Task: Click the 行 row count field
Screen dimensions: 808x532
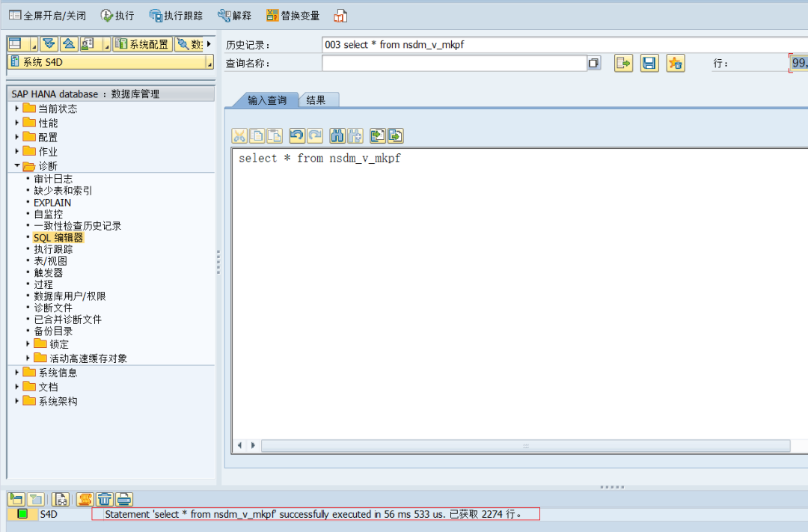Action: pyautogui.click(x=798, y=63)
